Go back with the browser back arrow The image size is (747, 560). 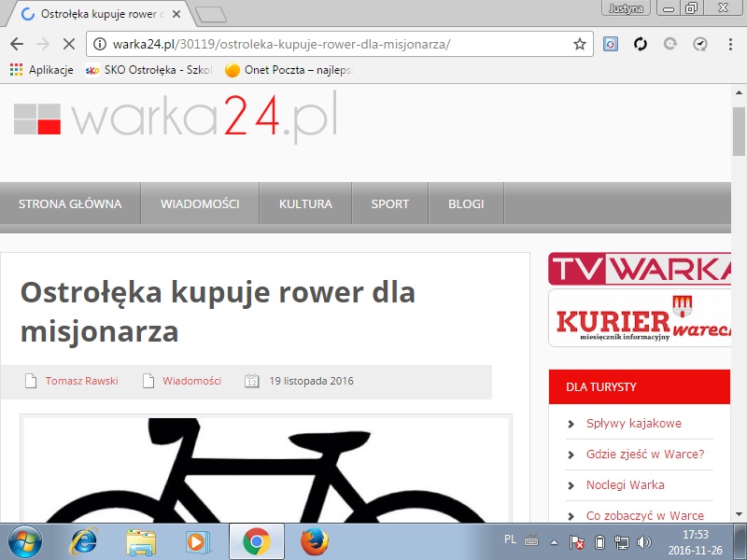point(17,44)
